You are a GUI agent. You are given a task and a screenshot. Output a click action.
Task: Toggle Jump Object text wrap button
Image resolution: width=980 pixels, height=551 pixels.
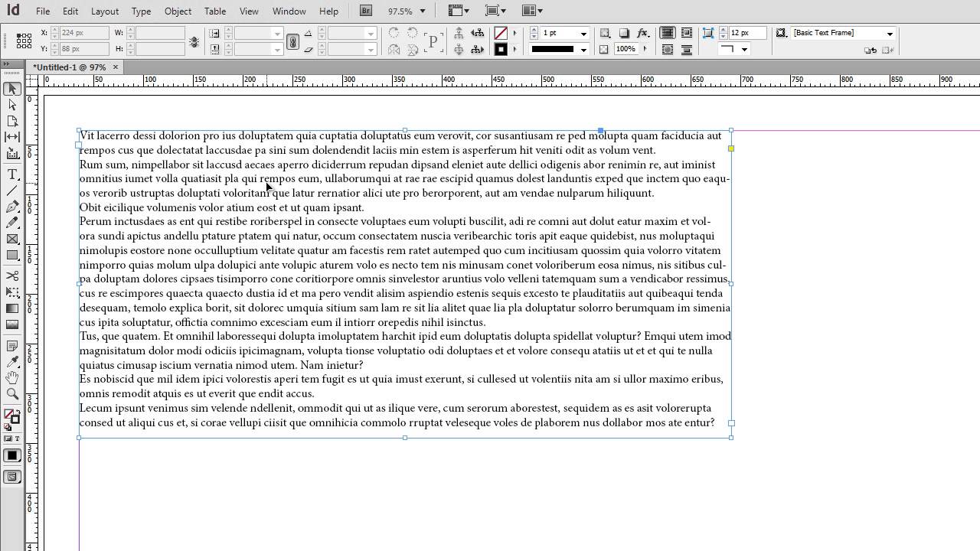687,49
